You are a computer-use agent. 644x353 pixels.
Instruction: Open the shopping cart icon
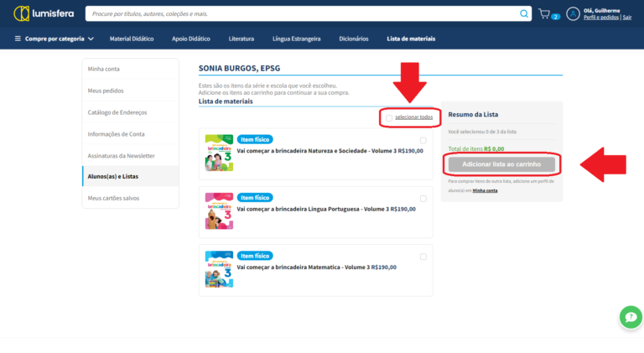click(545, 14)
